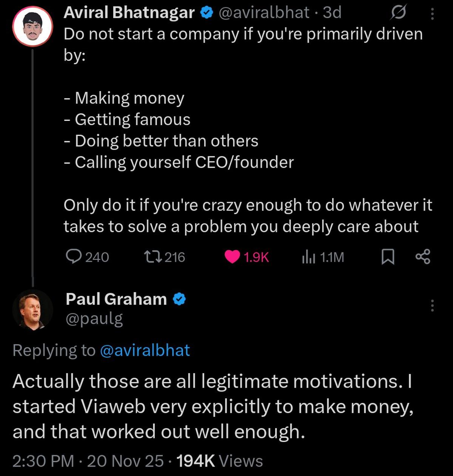
Task: Click Paul Graham's blue verified badge
Action: 179,299
